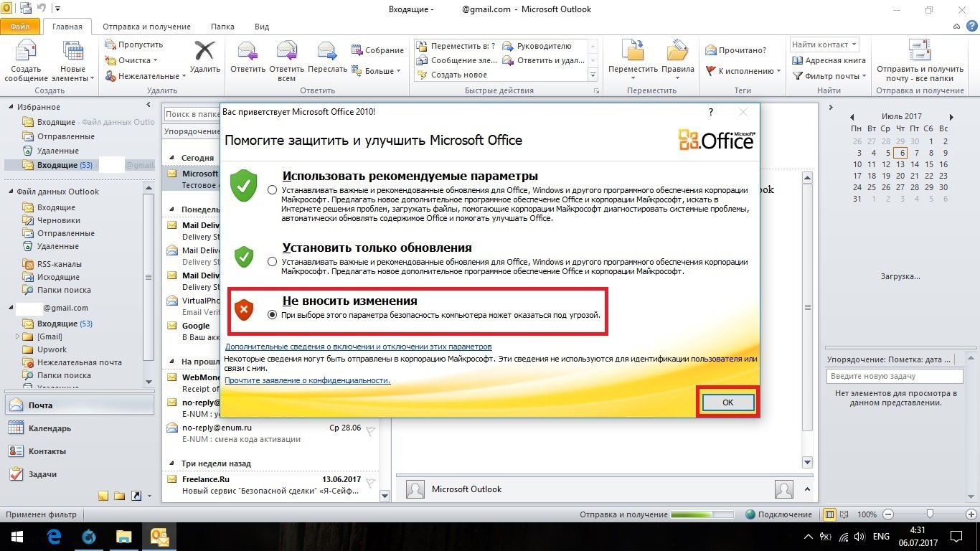This screenshot has width=980, height=551.
Task: Click the Undo icon in quick access toolbar
Action: click(x=42, y=9)
